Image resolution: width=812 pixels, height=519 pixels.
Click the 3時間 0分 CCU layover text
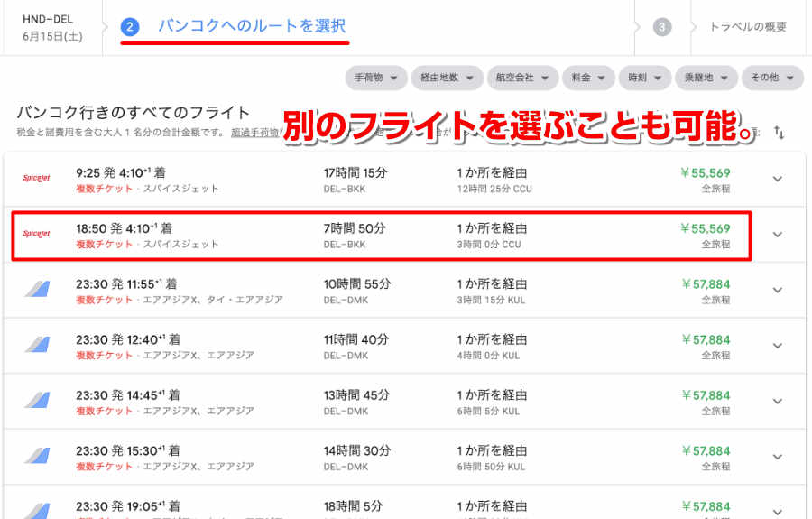(x=489, y=245)
